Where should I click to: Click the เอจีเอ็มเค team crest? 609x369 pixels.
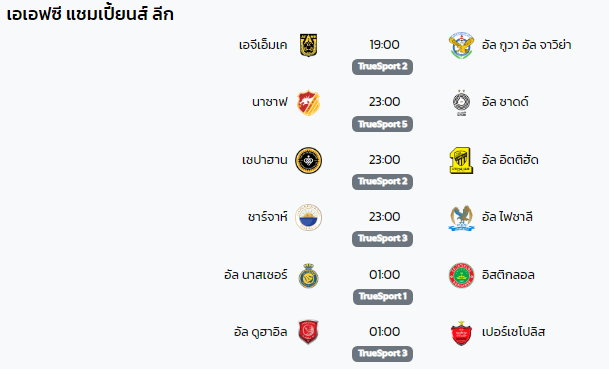pyautogui.click(x=308, y=45)
